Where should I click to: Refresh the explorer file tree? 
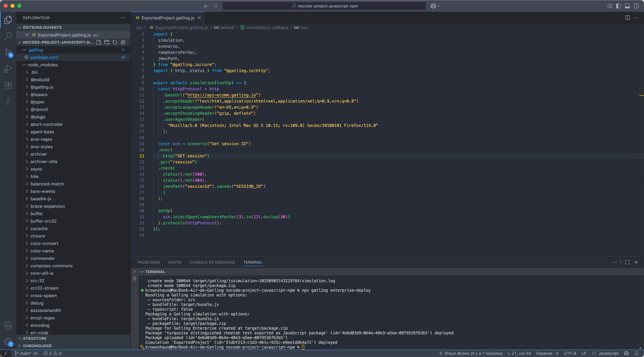coord(115,42)
